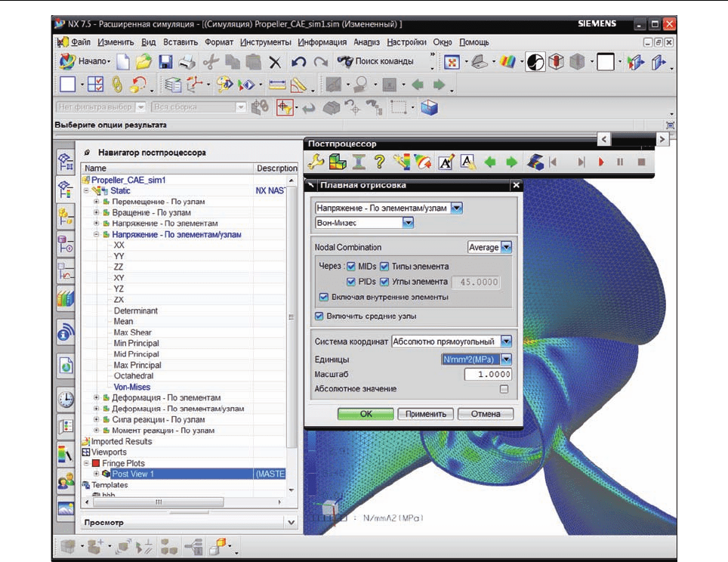
Task: Click the Delete X icon in toolbar
Action: point(275,62)
